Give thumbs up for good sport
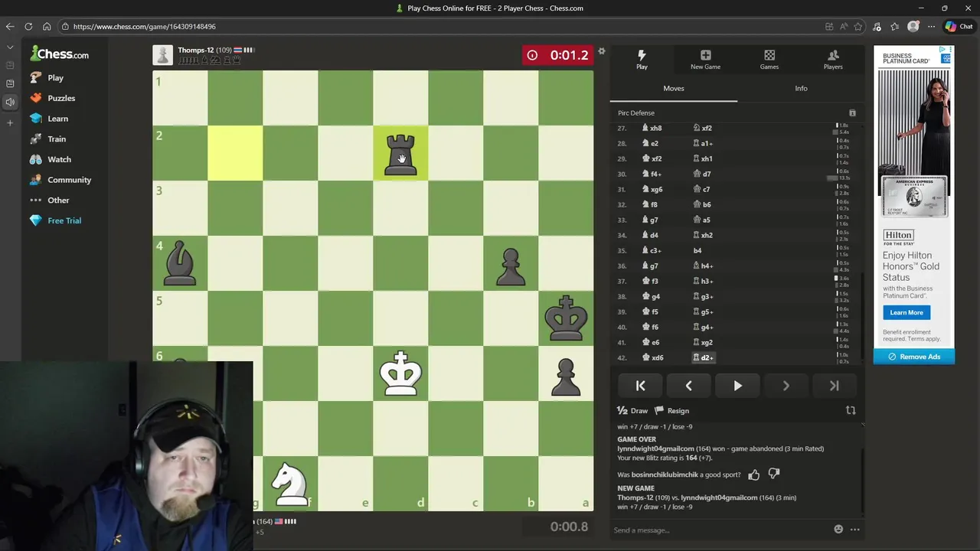 [x=754, y=474]
